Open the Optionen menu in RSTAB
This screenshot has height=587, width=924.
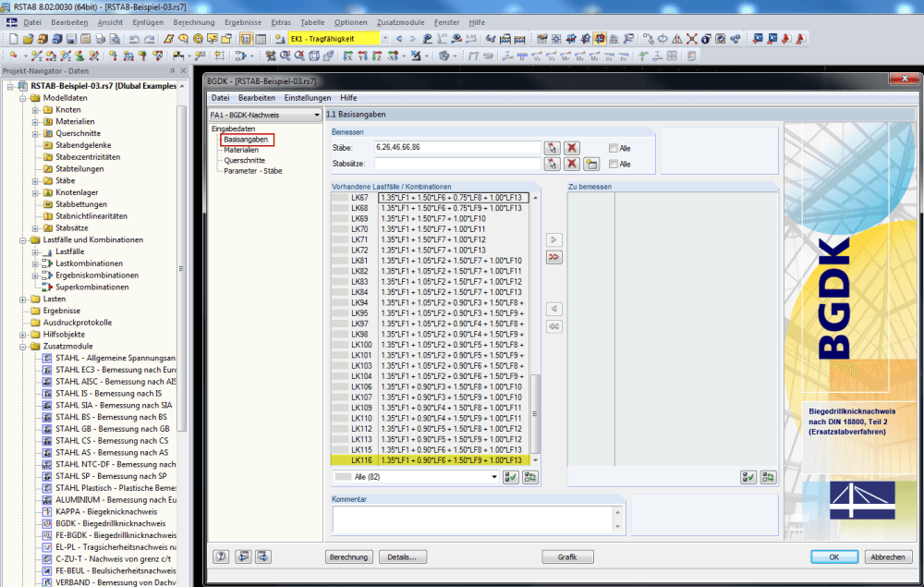(350, 22)
